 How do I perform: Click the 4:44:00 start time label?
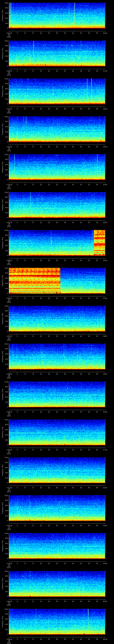(x=9, y=601)
